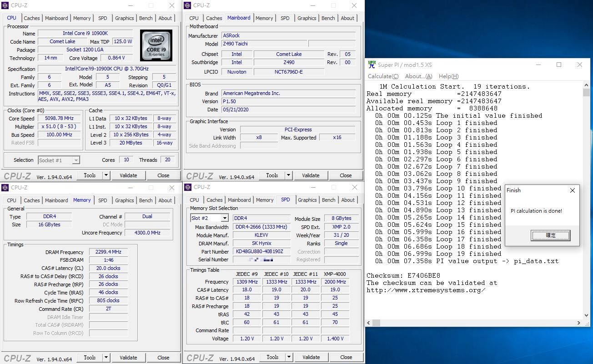Screen dimensions: 593x364
Task: Open the Calculate menu in Super PI
Action: (x=383, y=76)
